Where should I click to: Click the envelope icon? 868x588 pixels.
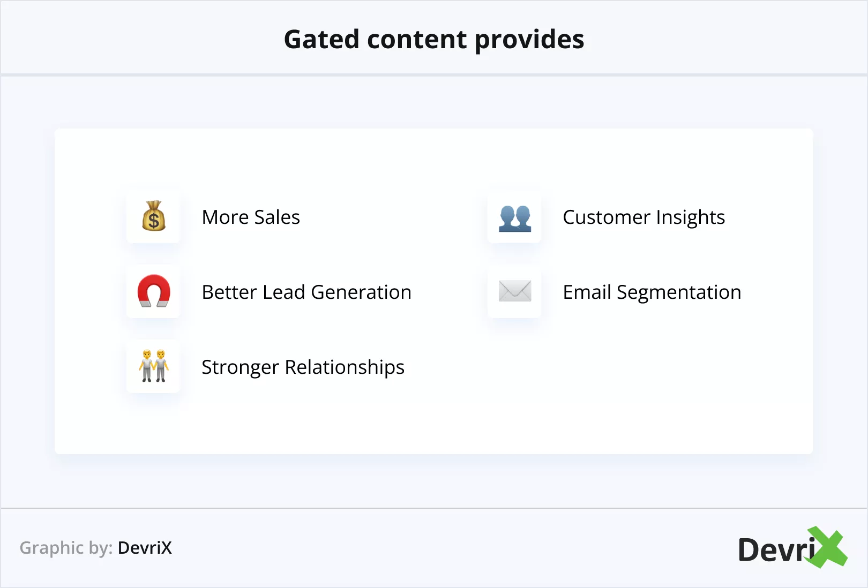[514, 291]
